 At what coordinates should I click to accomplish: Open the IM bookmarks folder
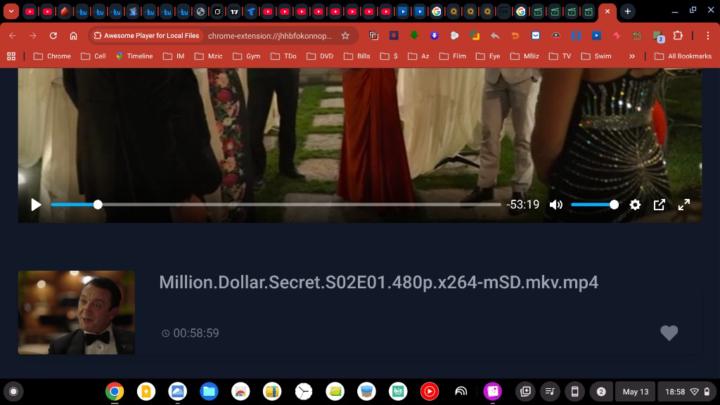(x=174, y=56)
